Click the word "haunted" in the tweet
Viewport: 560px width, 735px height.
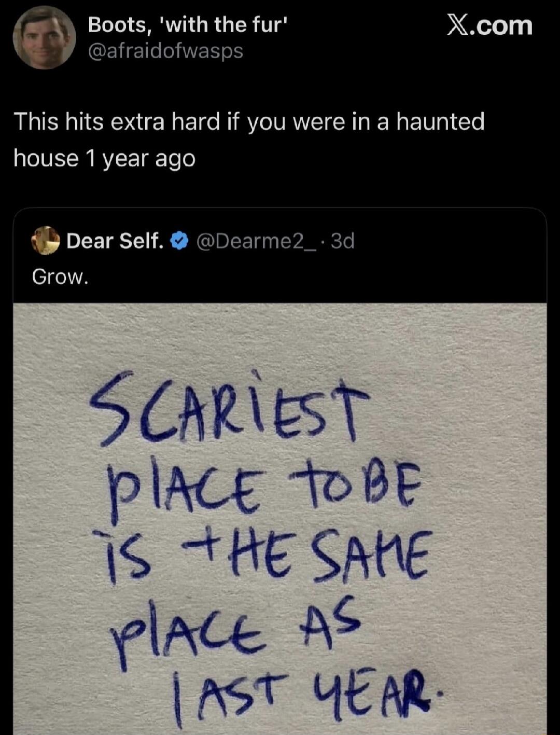click(440, 122)
